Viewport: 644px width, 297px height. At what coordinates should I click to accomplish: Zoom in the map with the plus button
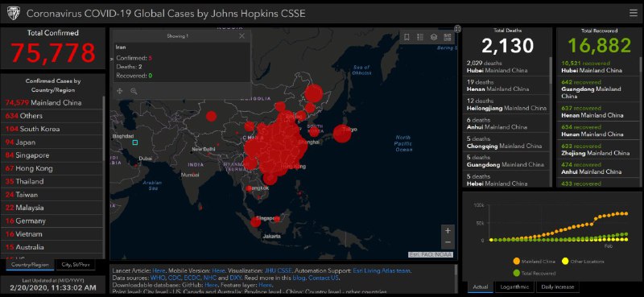click(x=448, y=231)
